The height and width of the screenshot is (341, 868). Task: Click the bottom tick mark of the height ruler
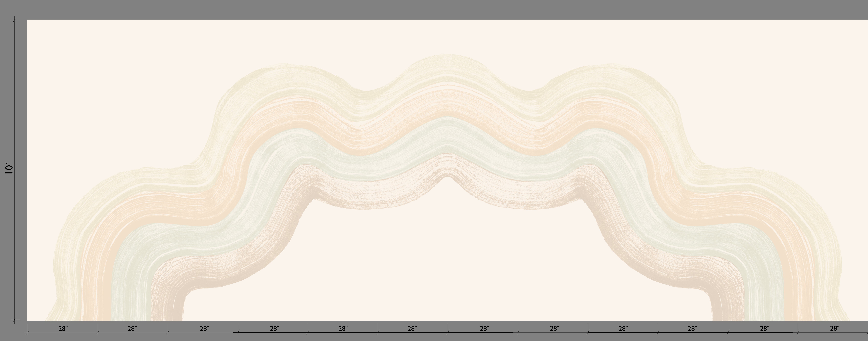(14, 320)
